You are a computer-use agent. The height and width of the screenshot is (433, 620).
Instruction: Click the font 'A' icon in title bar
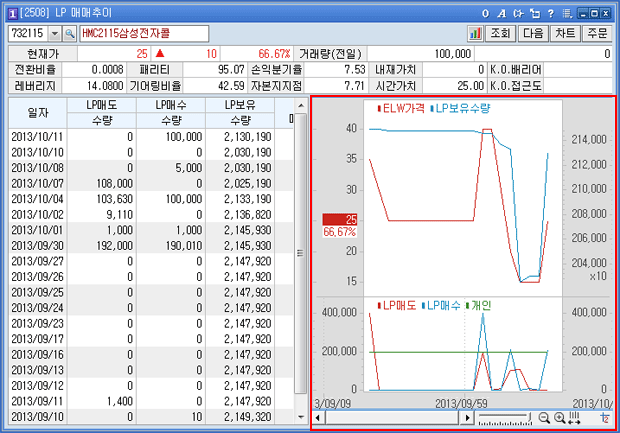coord(501,12)
